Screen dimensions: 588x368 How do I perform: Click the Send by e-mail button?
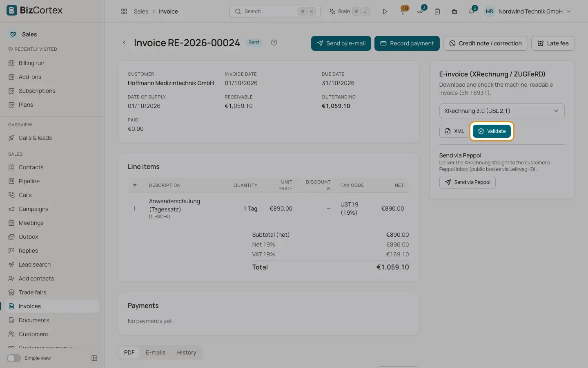341,43
